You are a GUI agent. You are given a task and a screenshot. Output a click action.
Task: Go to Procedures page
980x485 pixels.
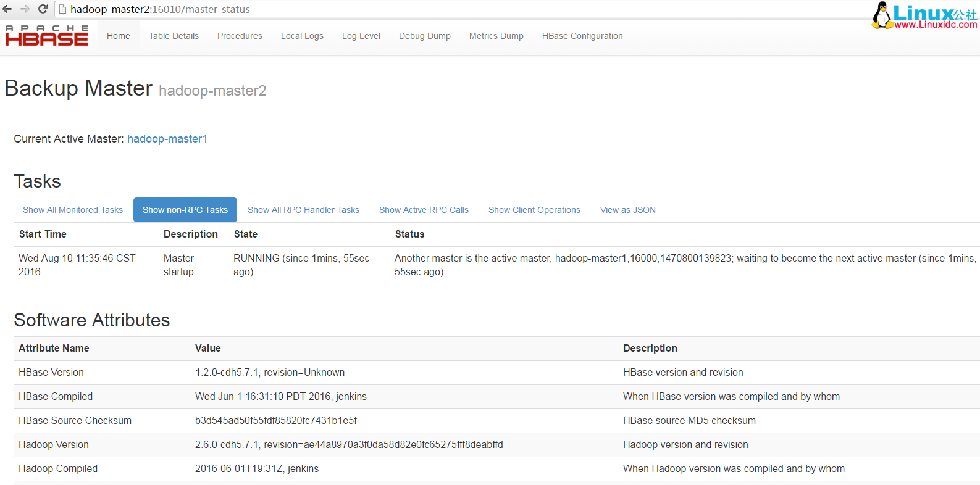[240, 36]
